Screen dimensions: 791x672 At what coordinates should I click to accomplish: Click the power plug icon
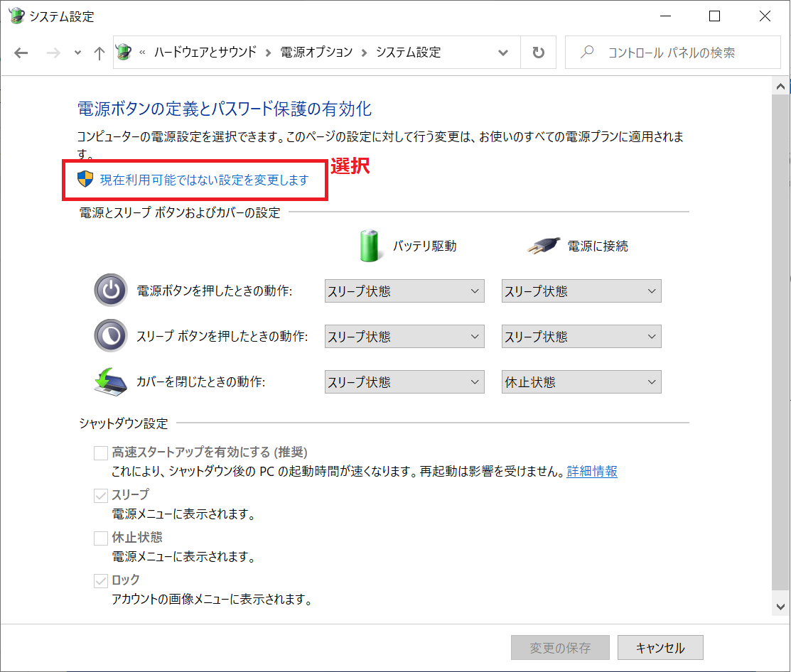(x=543, y=246)
